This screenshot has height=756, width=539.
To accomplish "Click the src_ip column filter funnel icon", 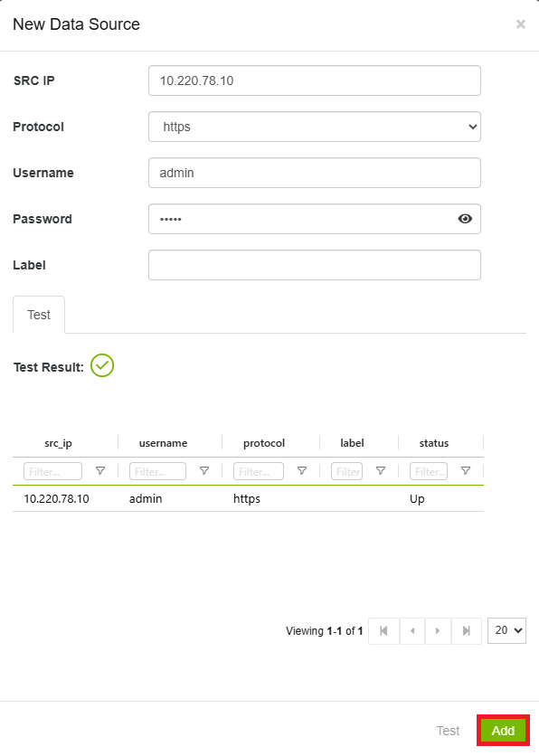I will pos(100,470).
